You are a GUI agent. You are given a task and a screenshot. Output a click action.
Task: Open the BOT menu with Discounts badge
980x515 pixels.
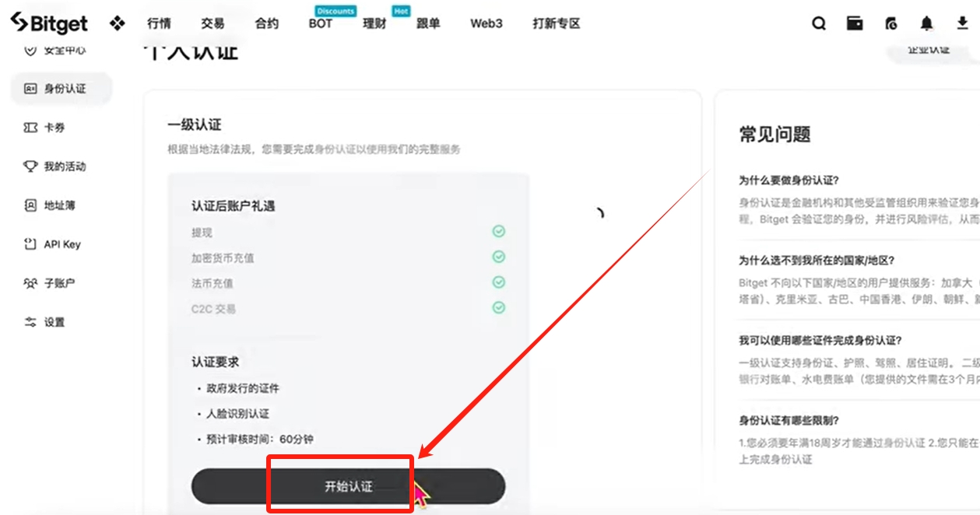click(320, 23)
